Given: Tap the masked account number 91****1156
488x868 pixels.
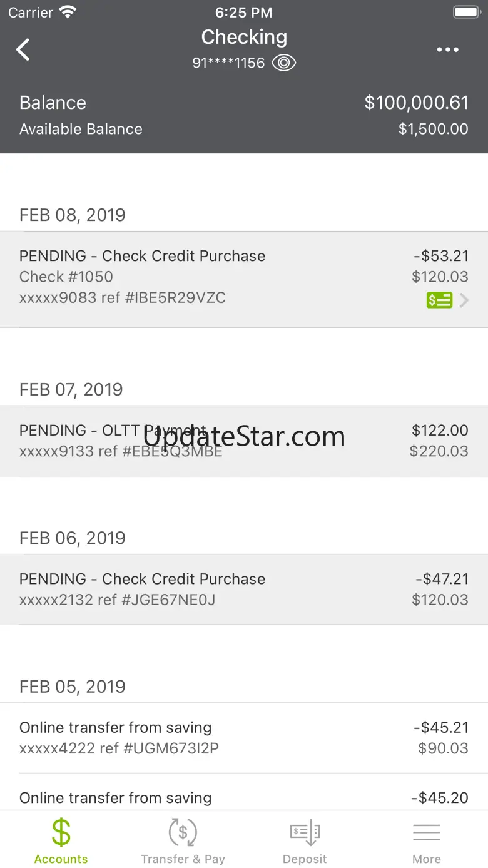Looking at the screenshot, I should [x=228, y=63].
